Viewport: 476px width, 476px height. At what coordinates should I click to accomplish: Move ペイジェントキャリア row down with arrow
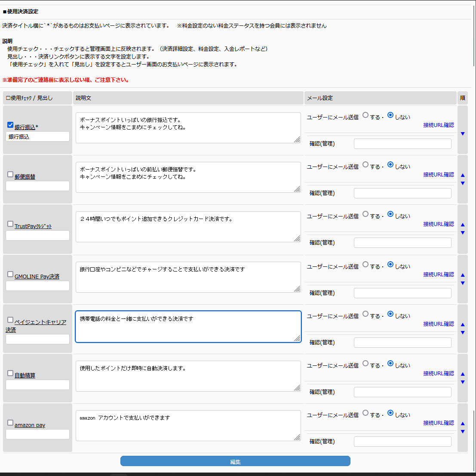463,333
